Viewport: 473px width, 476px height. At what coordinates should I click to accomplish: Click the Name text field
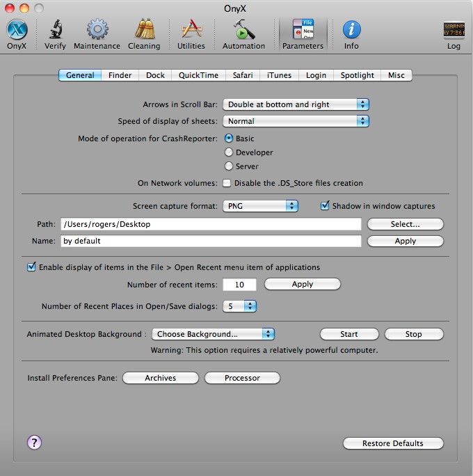click(211, 241)
